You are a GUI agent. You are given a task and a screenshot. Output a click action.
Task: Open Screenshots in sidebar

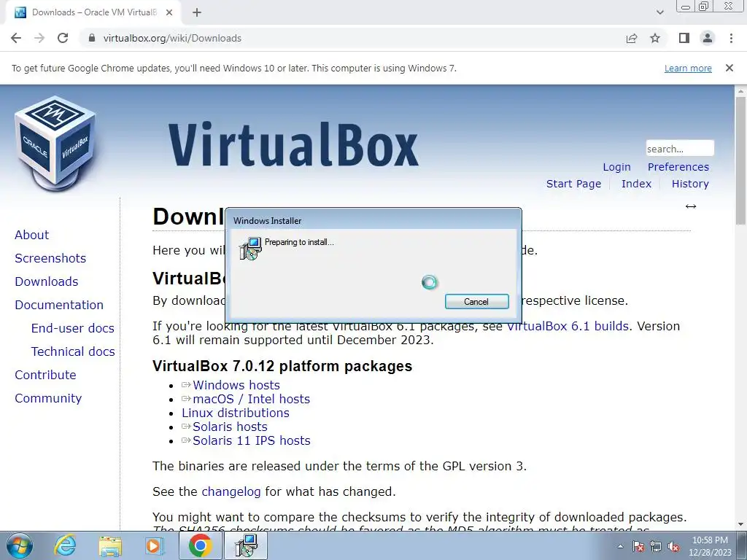pos(50,258)
